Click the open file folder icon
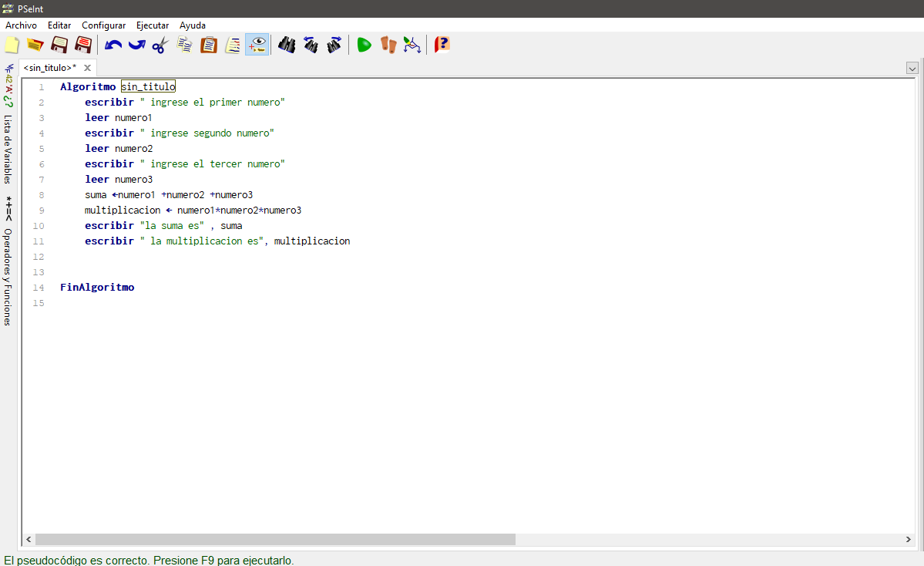 [35, 45]
